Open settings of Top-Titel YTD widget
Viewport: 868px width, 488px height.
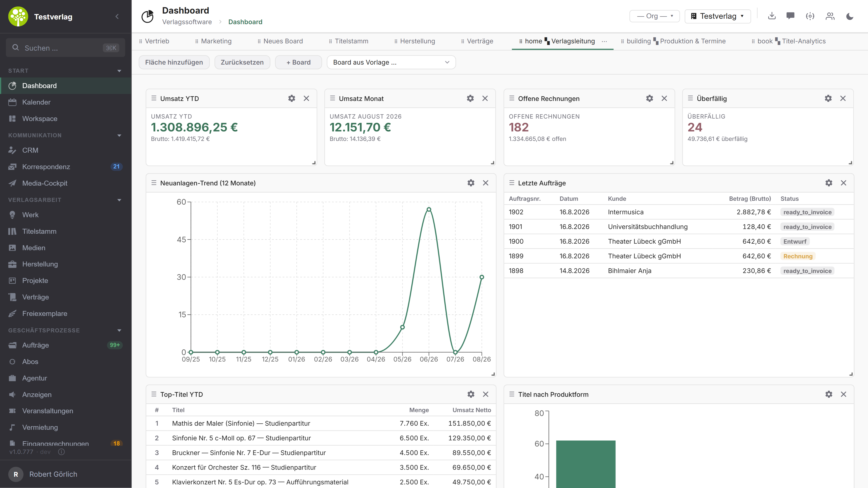471,394
